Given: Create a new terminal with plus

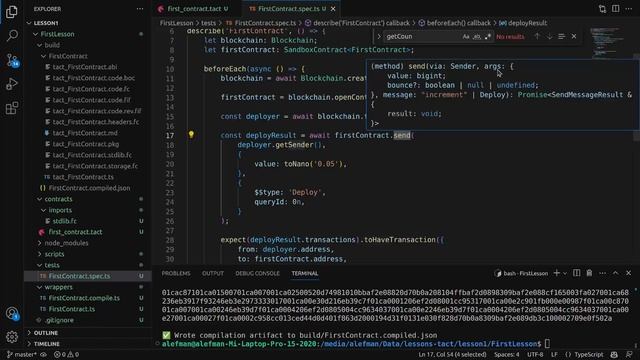Looking at the screenshot, I should (x=557, y=273).
